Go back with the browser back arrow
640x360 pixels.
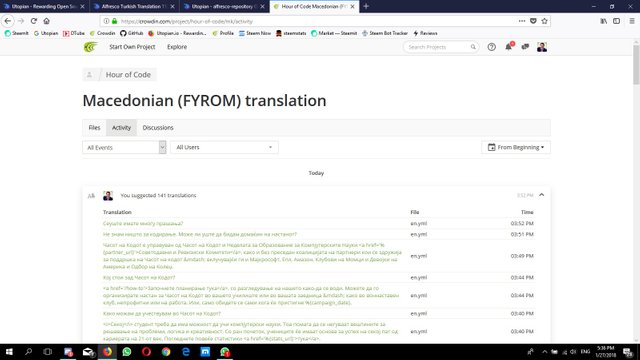click(x=8, y=21)
